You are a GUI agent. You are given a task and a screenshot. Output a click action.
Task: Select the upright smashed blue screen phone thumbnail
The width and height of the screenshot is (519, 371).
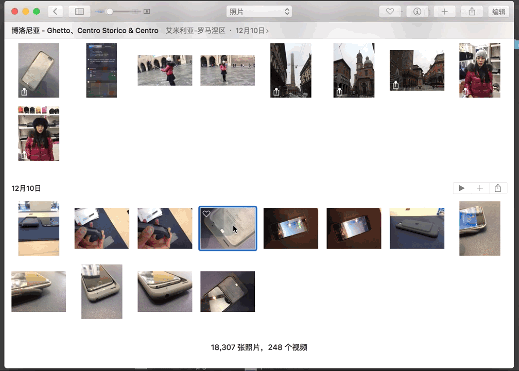[480, 228]
